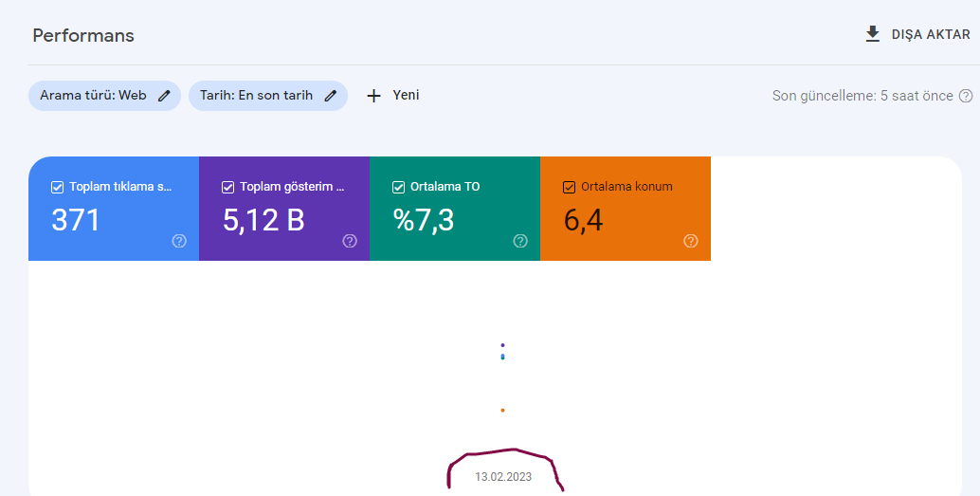Open help icon beside Son güncelleme
980x496 pixels.
(966, 96)
